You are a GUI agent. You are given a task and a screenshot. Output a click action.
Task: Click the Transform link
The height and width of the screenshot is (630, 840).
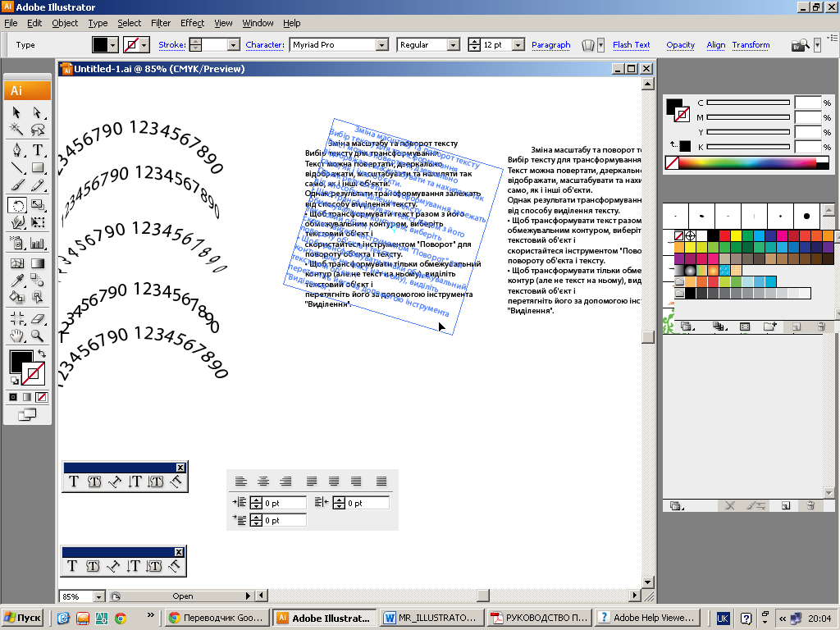tap(751, 45)
